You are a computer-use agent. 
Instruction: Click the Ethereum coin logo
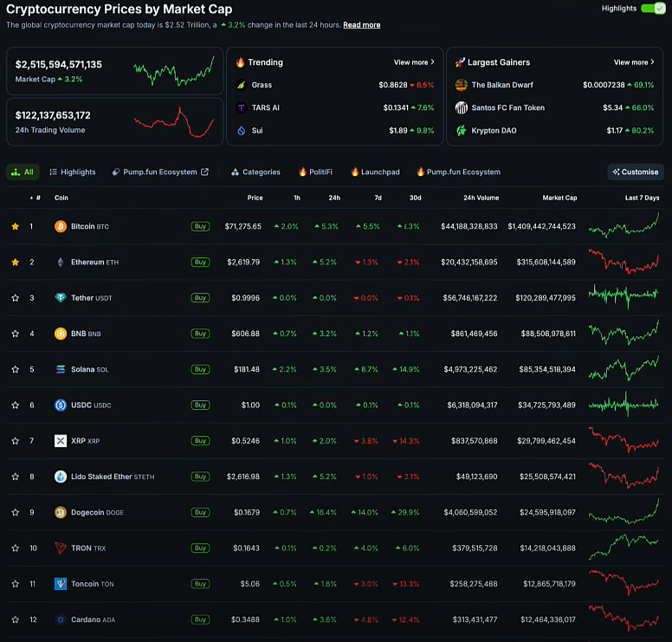pyautogui.click(x=61, y=262)
